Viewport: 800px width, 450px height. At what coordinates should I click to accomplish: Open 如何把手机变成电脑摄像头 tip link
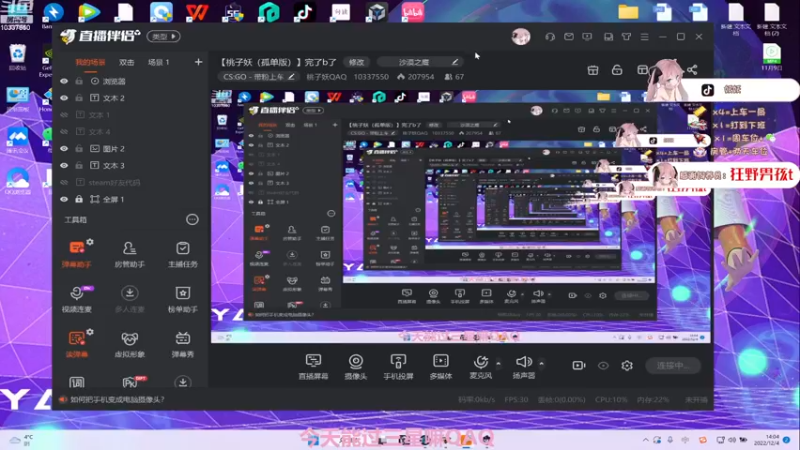tap(117, 399)
